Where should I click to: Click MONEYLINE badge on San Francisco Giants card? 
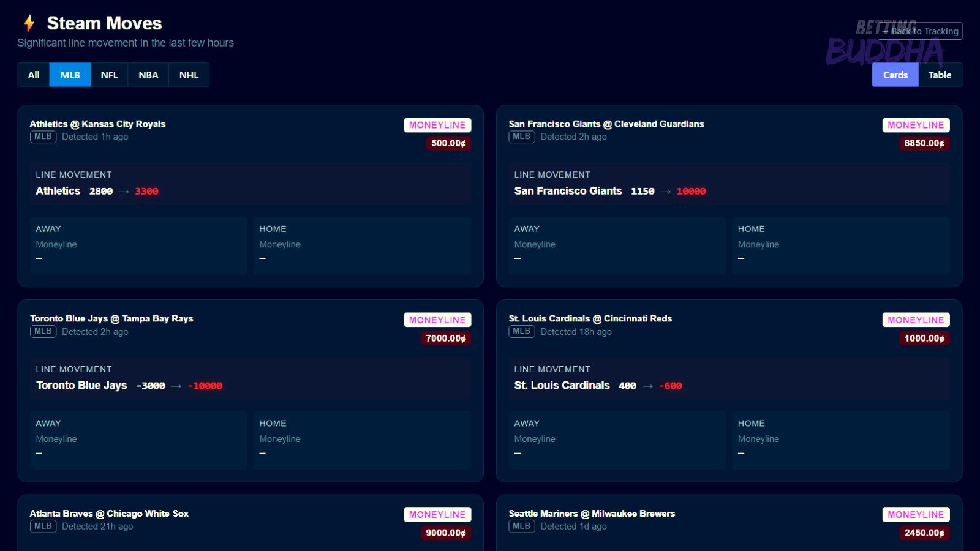tap(916, 125)
